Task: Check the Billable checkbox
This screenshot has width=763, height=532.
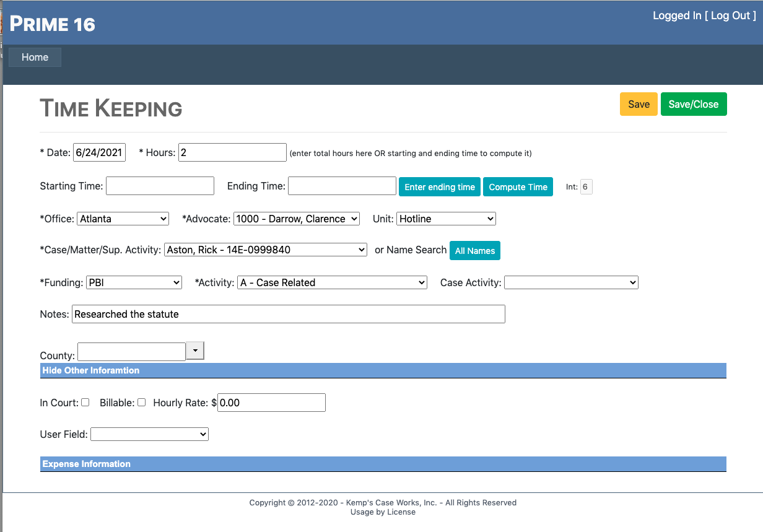Action: [141, 403]
